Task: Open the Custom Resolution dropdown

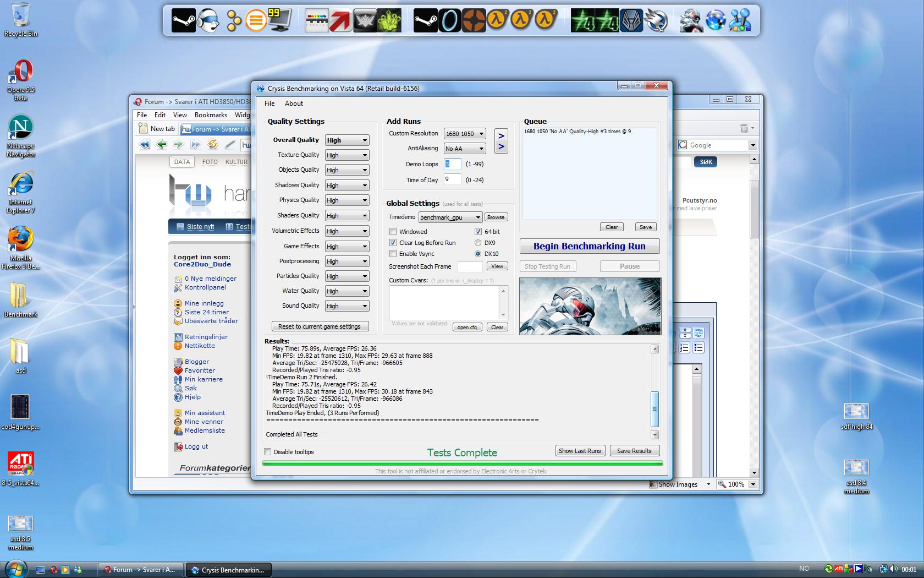Action: point(465,134)
